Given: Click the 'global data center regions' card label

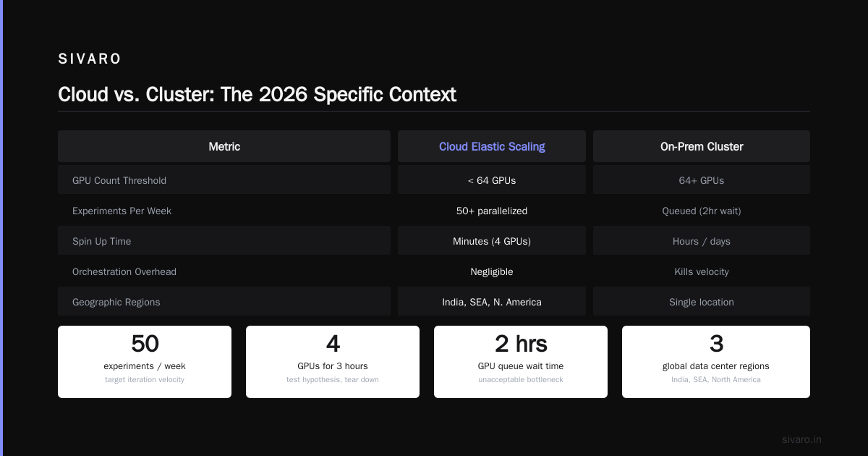Looking at the screenshot, I should [x=716, y=366].
